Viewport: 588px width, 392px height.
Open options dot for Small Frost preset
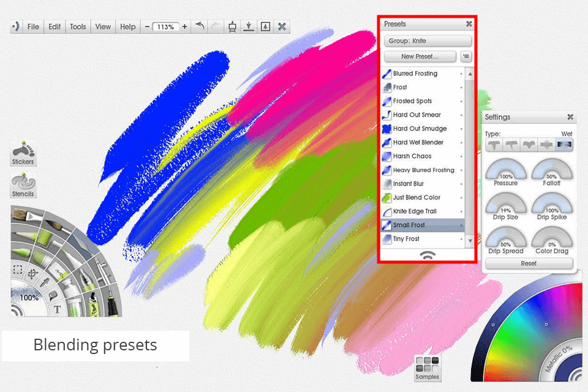[461, 225]
